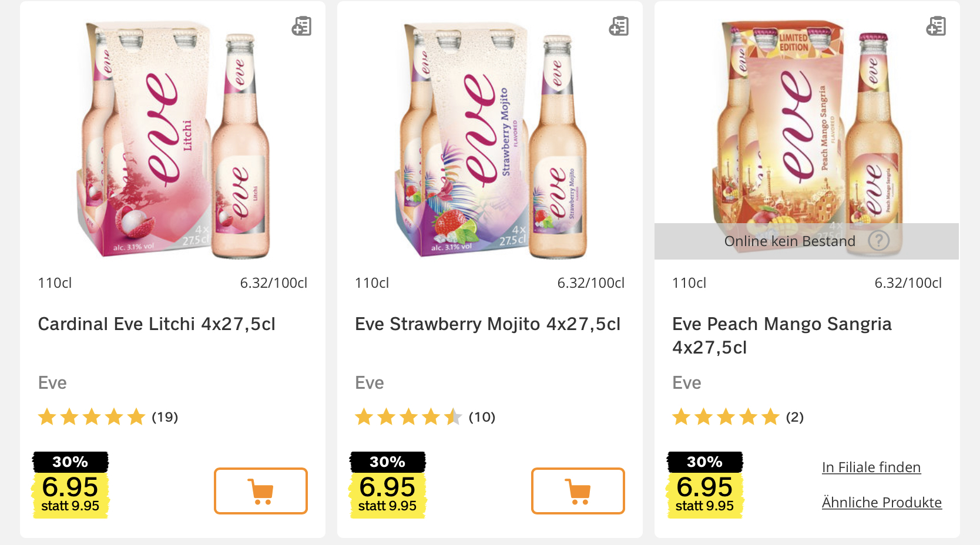Open Eve Strawberry Mojito product image
This screenshot has height=545, width=980.
pos(490,141)
